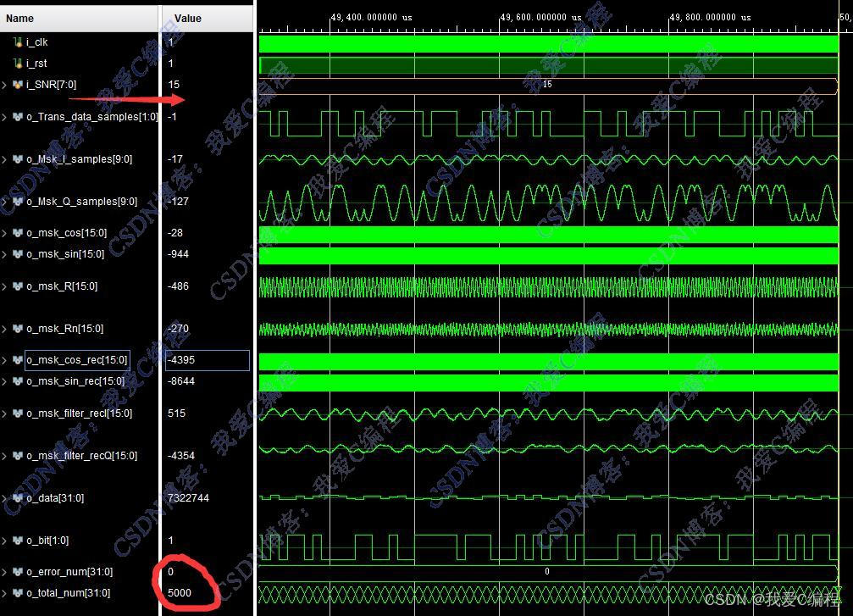The image size is (853, 616).
Task: Click the i_rst signal icon
Action: (x=18, y=63)
